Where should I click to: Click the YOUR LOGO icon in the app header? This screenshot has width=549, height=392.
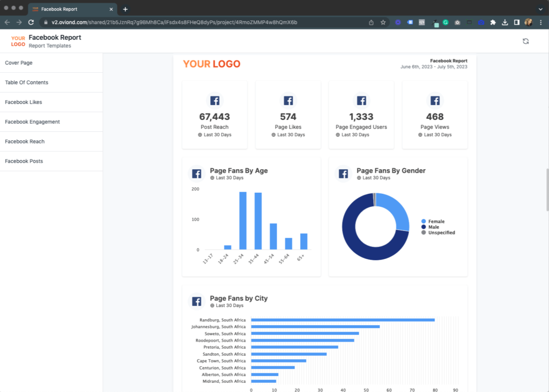pos(18,41)
